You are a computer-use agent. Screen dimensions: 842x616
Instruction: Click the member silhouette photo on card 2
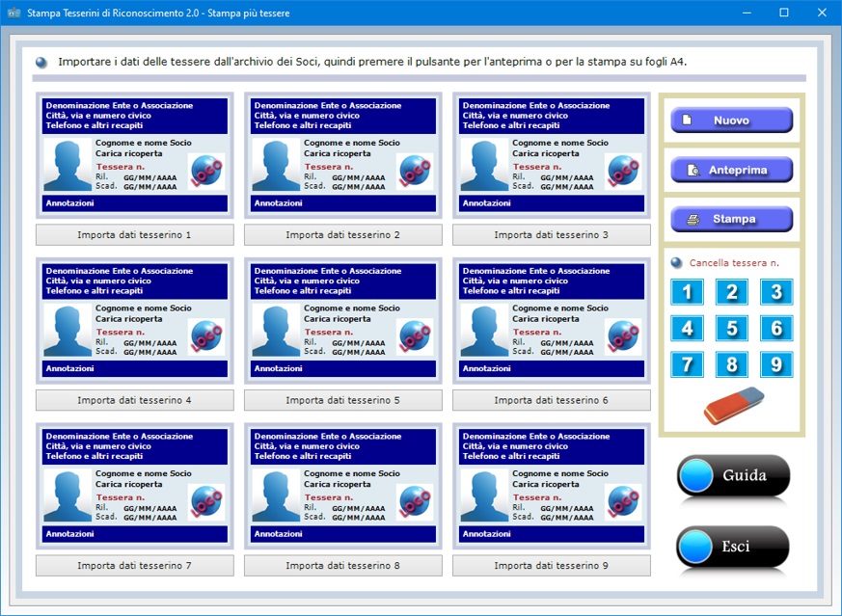point(276,165)
